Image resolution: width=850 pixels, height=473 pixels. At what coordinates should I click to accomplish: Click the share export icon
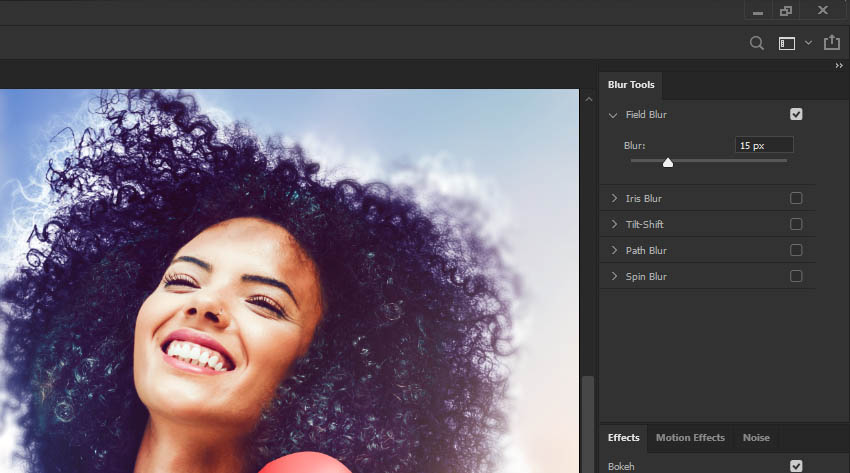832,42
